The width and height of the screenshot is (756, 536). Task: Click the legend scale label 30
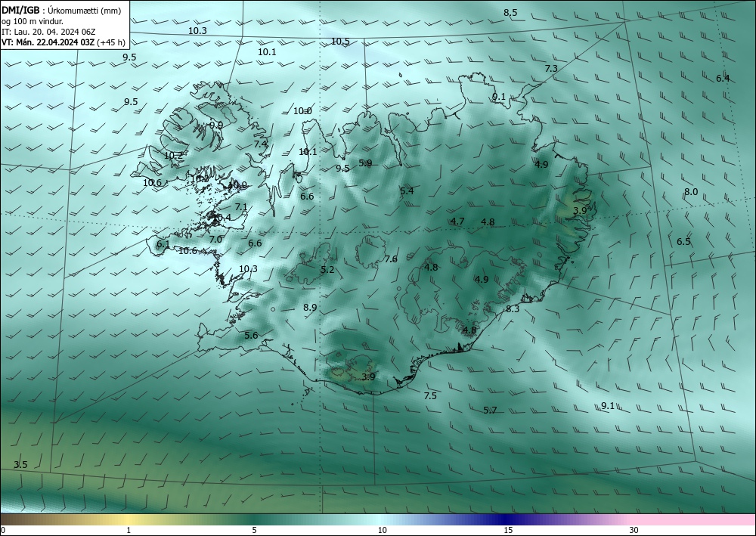coord(634,531)
